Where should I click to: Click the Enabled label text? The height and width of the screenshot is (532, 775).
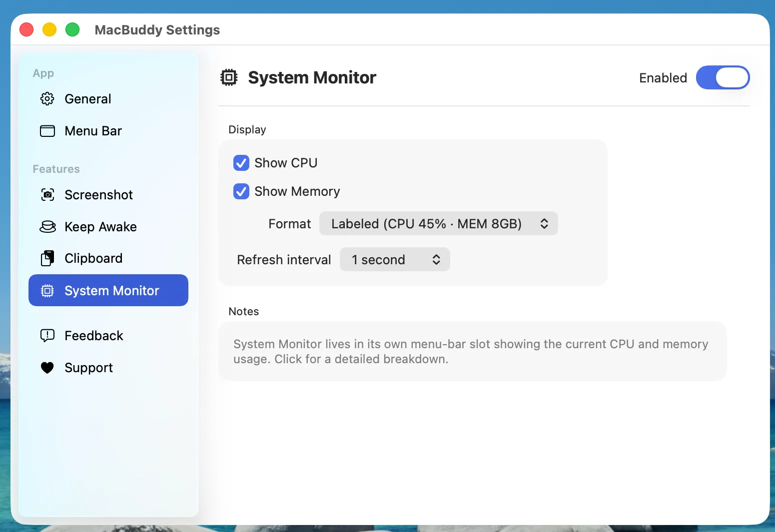pos(663,78)
